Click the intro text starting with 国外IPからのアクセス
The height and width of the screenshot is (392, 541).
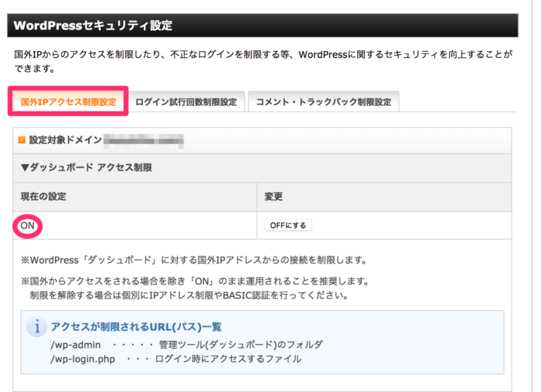tap(263, 61)
